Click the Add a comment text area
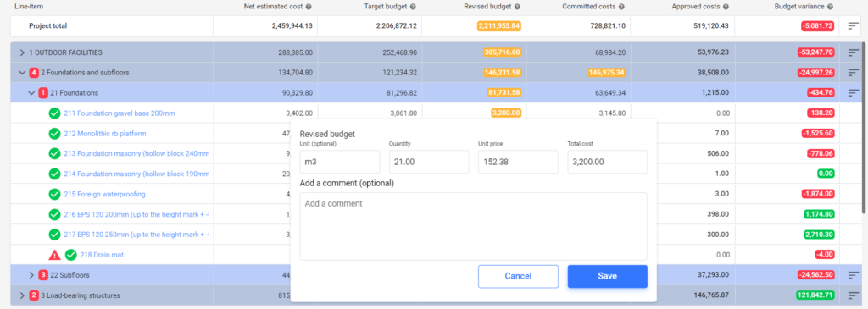This screenshot has width=868, height=309. pyautogui.click(x=473, y=226)
